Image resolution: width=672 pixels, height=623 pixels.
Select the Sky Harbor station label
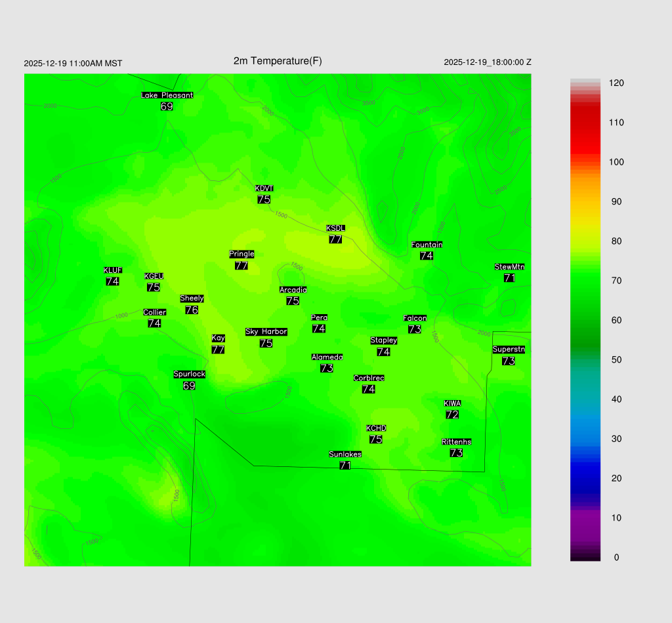click(x=266, y=332)
